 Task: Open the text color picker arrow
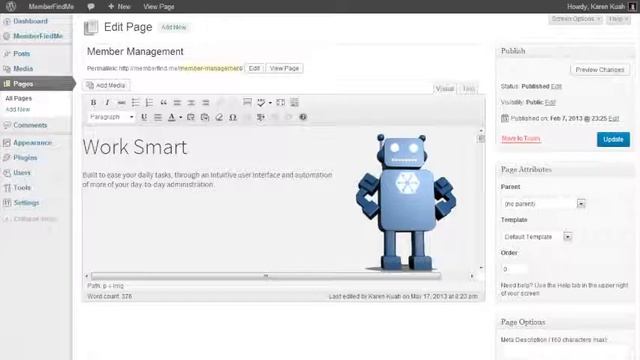pos(180,118)
